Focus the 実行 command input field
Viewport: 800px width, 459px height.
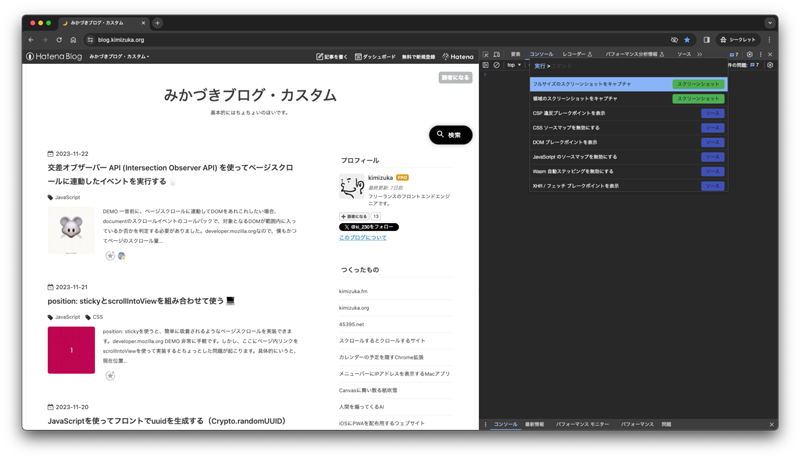point(629,66)
